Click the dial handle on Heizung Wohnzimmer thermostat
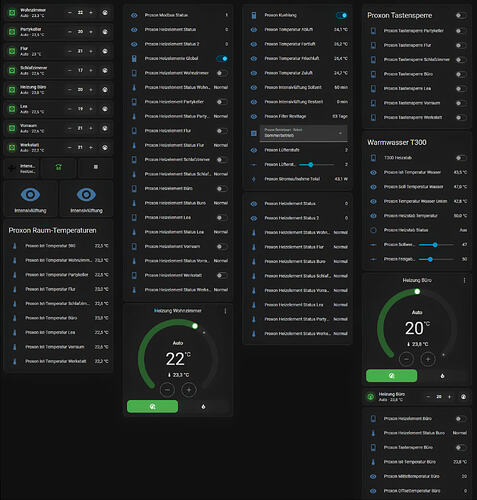This screenshot has height=500, width=477. tap(195, 326)
